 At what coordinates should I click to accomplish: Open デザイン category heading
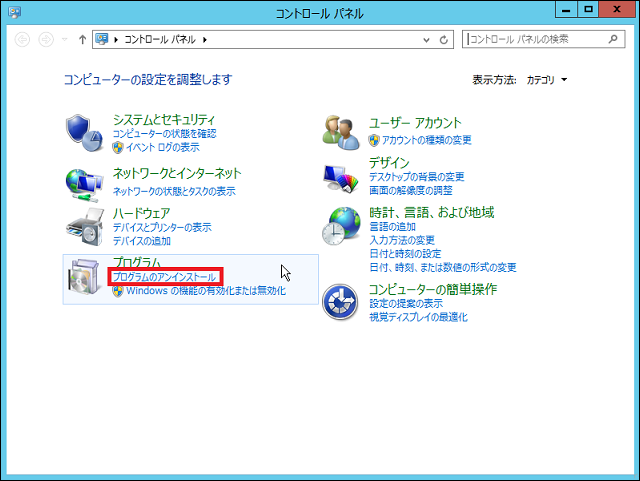click(389, 163)
